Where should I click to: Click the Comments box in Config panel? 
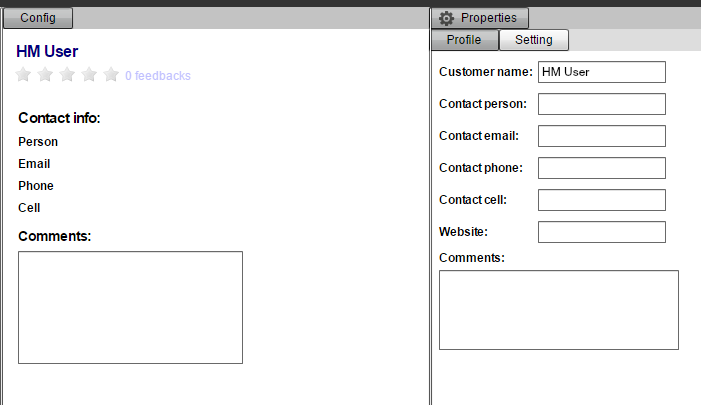tap(130, 307)
